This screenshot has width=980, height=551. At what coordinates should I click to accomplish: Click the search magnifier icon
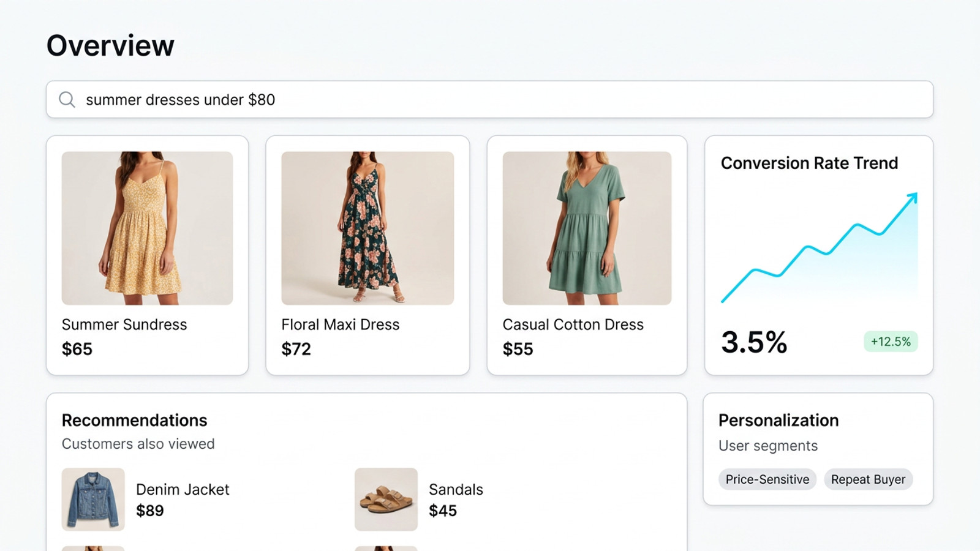(x=67, y=100)
